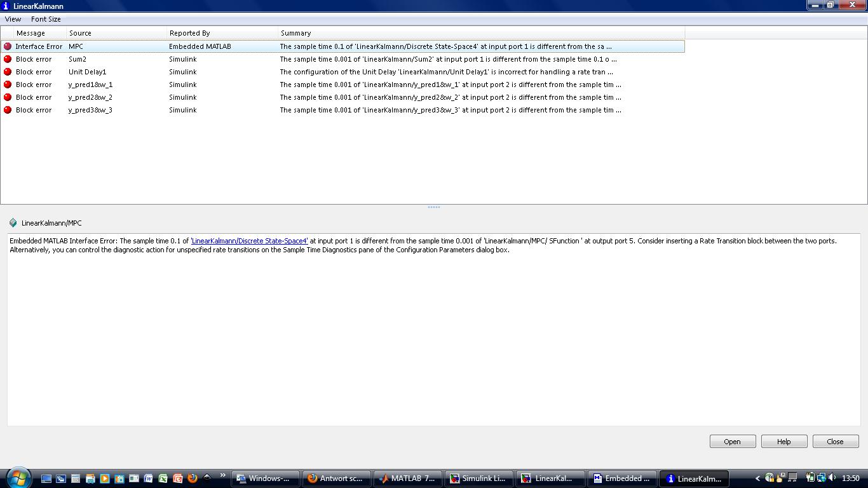Launch the media player quick launch icon
The height and width of the screenshot is (488, 868).
pos(104,478)
